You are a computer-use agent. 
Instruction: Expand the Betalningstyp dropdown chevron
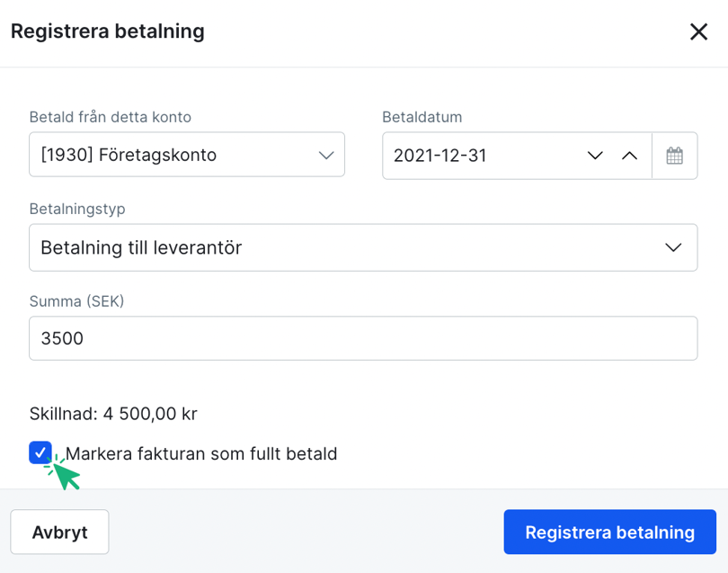[673, 247]
